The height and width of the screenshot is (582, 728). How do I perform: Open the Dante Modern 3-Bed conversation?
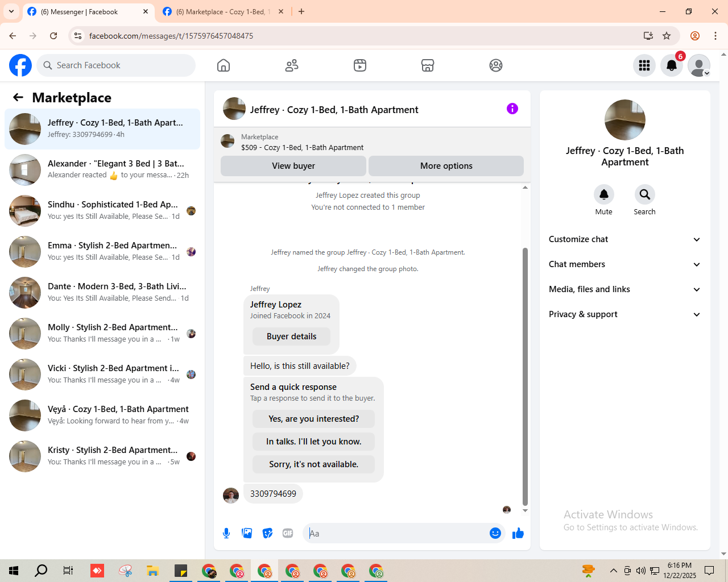point(102,293)
